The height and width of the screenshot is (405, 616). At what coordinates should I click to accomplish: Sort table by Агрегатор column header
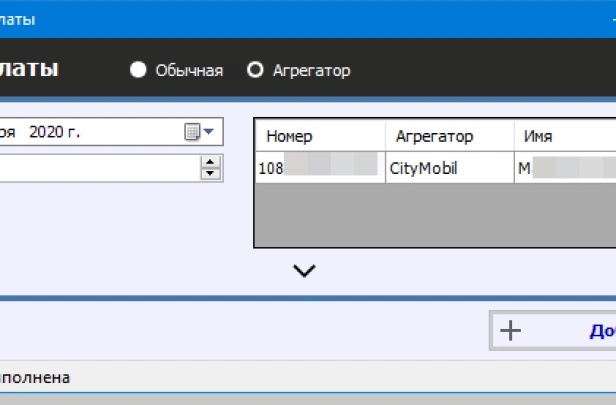pyautogui.click(x=448, y=136)
